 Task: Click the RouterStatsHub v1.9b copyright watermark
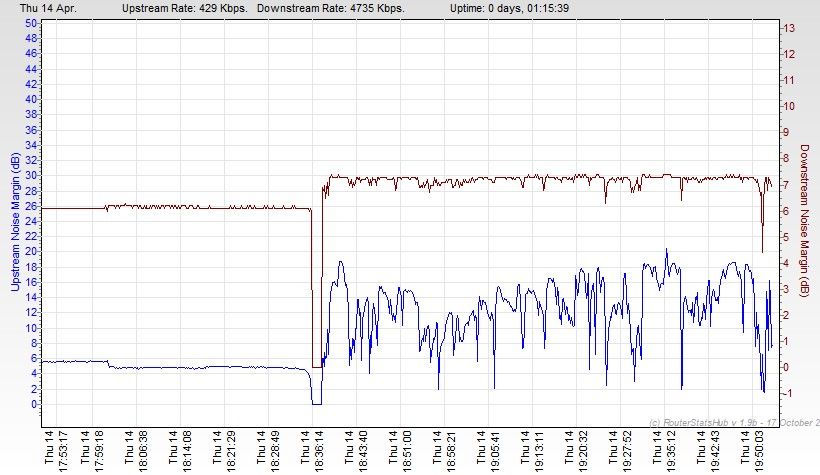733,422
